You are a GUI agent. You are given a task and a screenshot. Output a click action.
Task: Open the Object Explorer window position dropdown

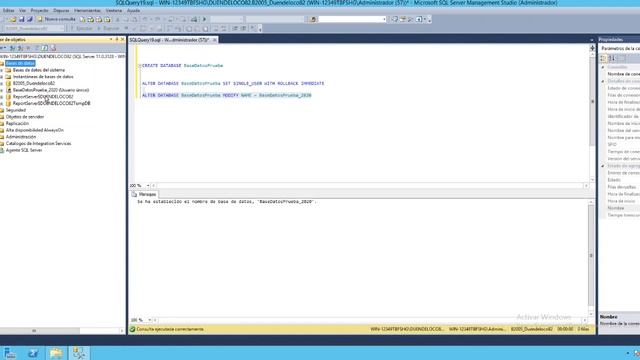(x=111, y=40)
